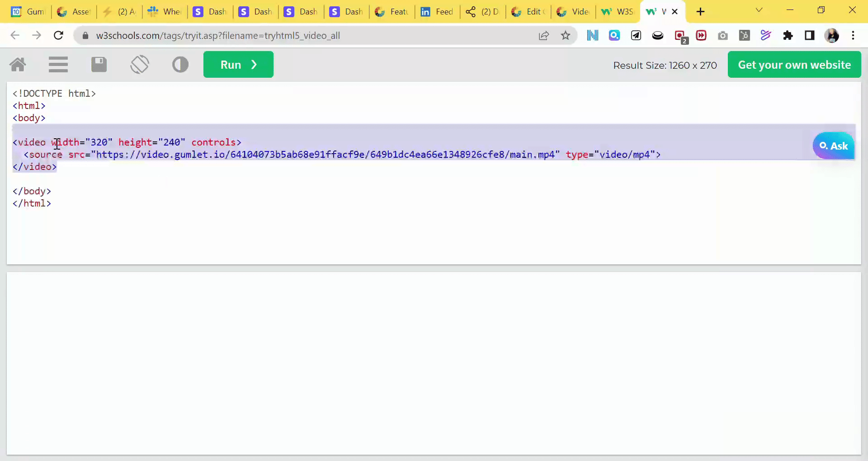Screen dimensions: 868x461
Task: Click the W3Schools home icon
Action: point(18,65)
